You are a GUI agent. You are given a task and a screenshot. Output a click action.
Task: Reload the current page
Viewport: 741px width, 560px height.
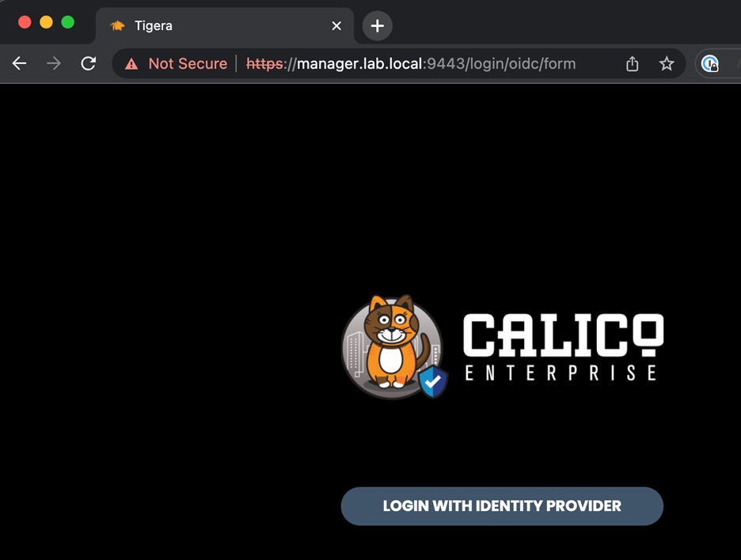(x=89, y=64)
